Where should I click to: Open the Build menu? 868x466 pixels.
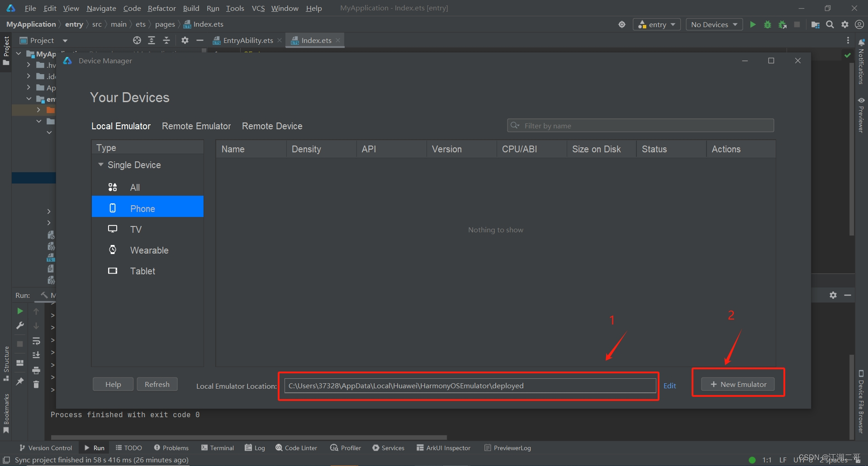tap(191, 8)
